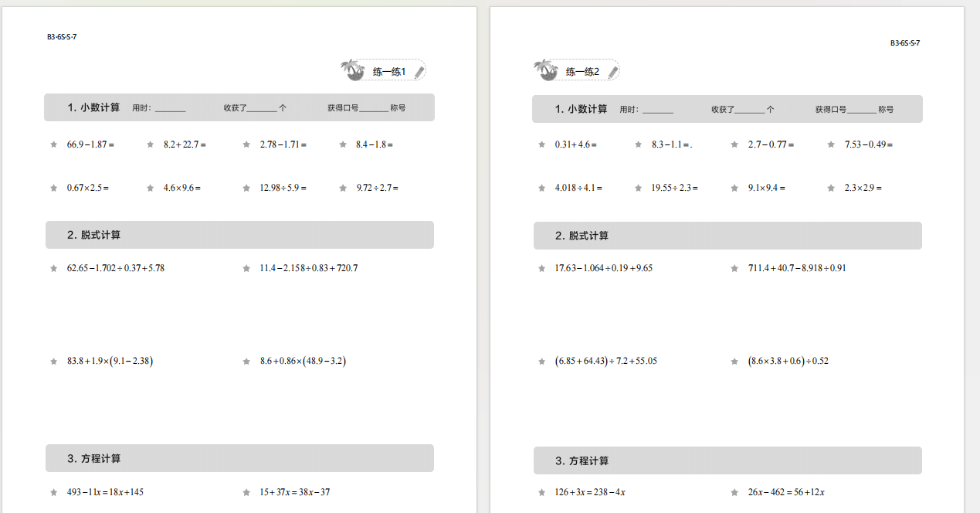Click the star before 83.8+1.9×(9.1−2.38)
This screenshot has height=513, width=980.
point(54,361)
